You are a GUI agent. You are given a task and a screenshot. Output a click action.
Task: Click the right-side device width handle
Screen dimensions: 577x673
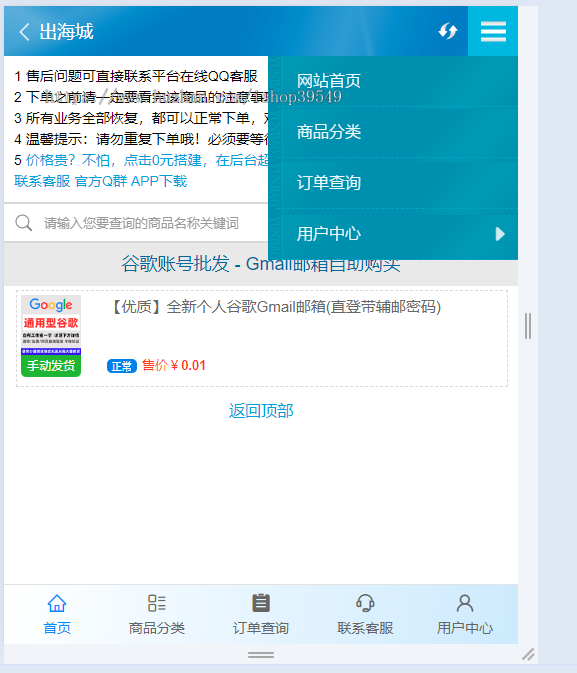(528, 326)
